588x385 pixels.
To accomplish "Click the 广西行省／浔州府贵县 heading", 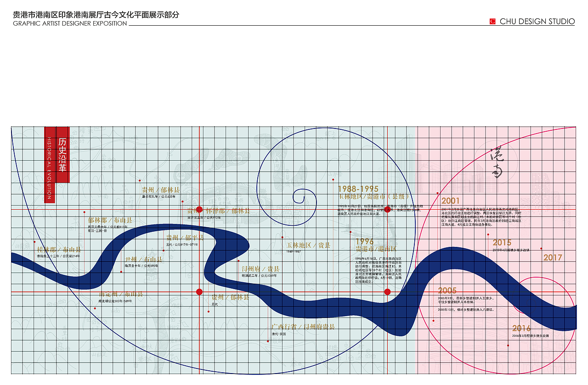I will 304,327.
